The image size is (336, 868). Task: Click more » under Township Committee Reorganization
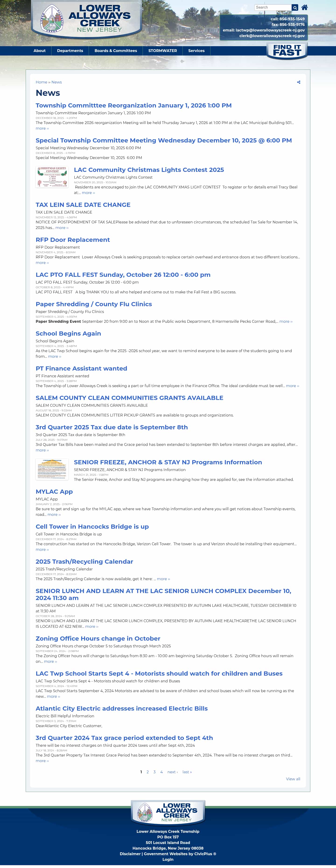pos(42,128)
